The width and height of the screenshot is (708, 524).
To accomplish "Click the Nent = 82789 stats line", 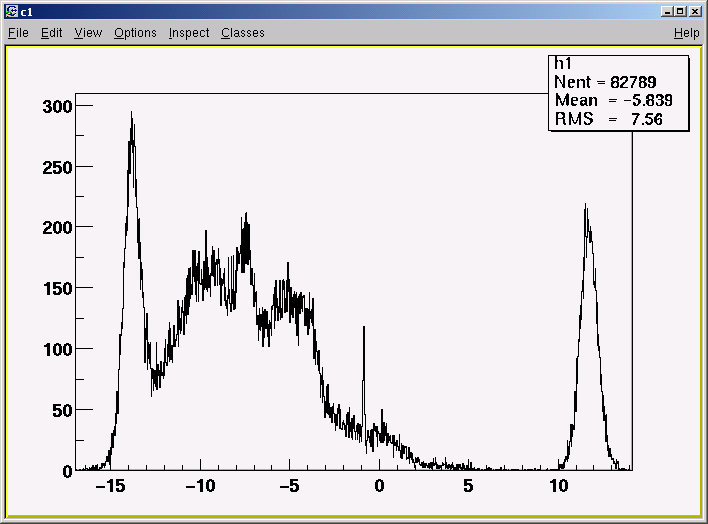I will 605,82.
